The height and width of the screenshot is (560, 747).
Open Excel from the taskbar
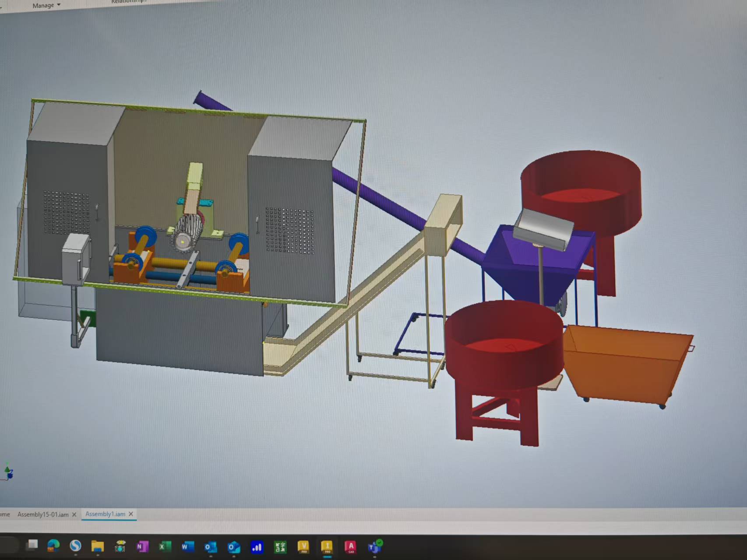pyautogui.click(x=165, y=546)
